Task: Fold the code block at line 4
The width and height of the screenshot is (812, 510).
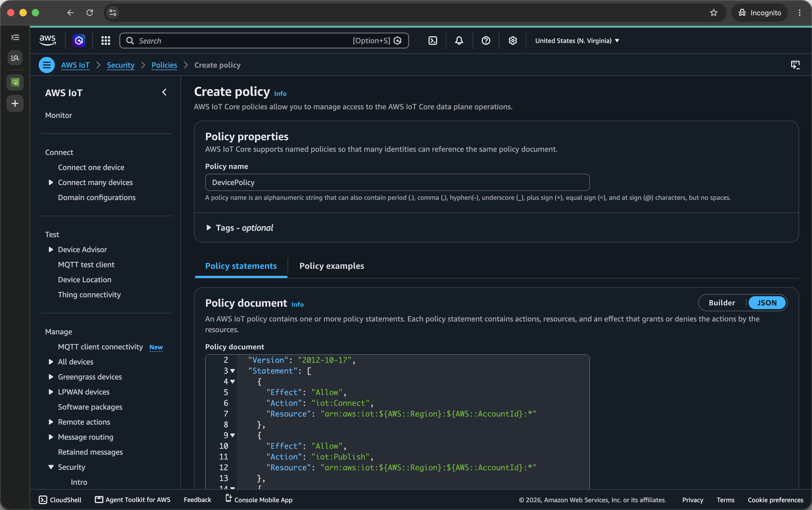Action: (232, 382)
